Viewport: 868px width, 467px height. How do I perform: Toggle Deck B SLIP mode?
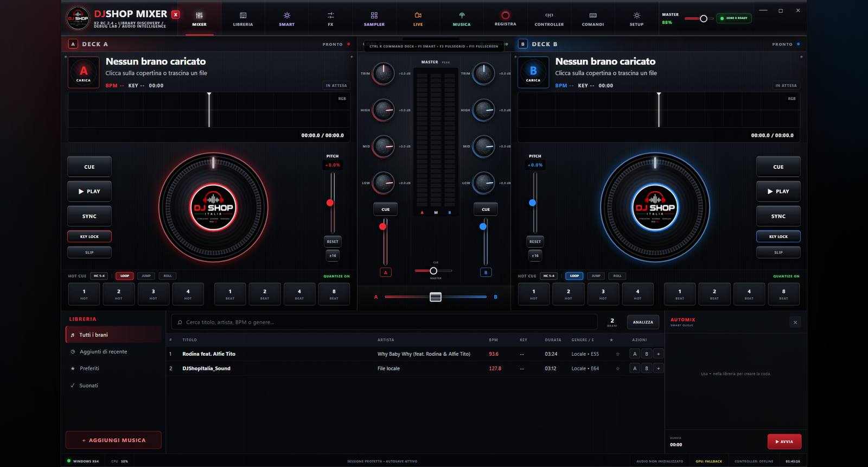(x=778, y=252)
